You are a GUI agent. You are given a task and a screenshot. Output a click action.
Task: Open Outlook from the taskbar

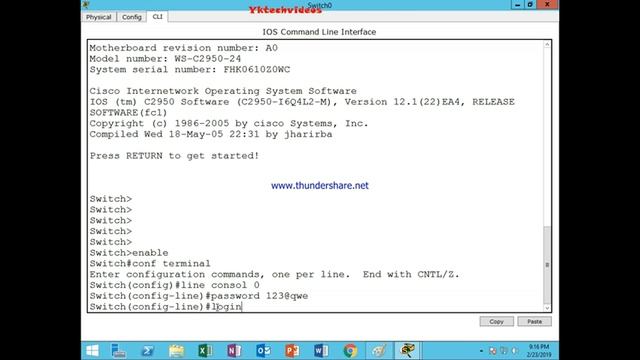pyautogui.click(x=263, y=351)
